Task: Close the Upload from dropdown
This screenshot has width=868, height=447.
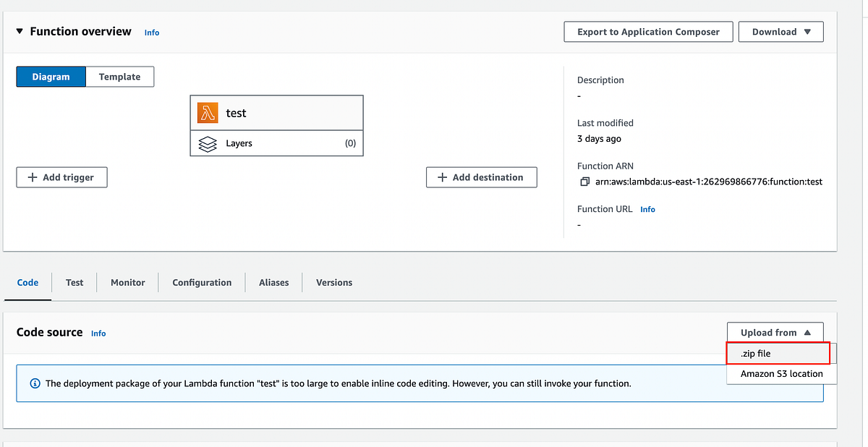Action: (775, 332)
